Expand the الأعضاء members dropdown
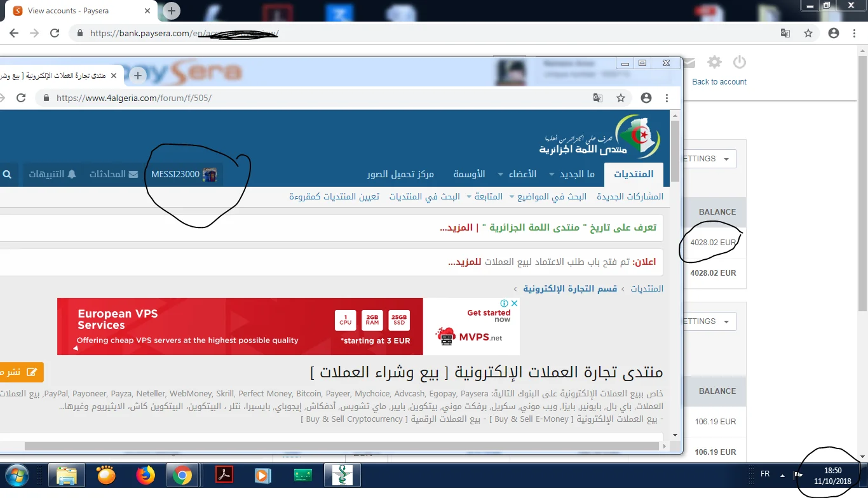The width and height of the screenshot is (868, 498). pyautogui.click(x=517, y=174)
